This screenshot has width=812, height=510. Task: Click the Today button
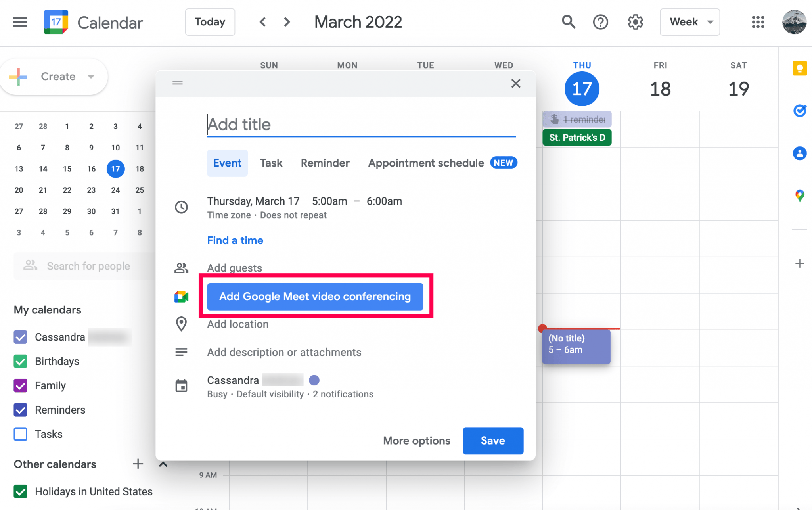[x=210, y=22]
